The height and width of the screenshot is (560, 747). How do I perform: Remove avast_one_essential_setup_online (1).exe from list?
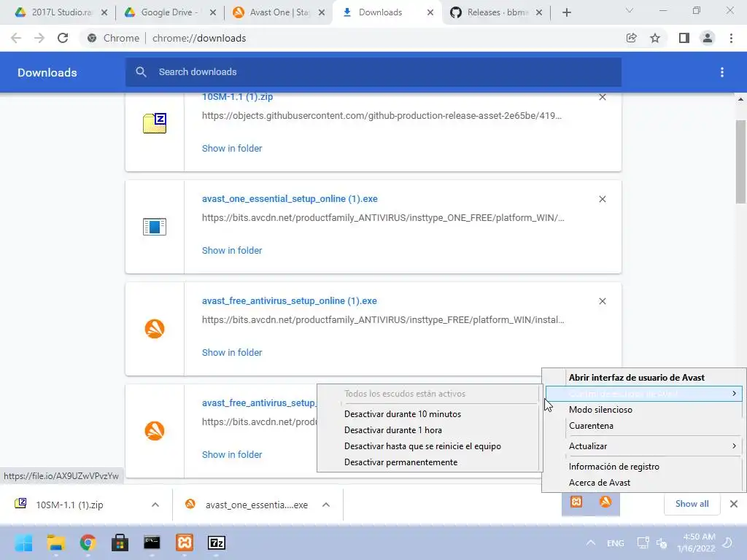(x=602, y=199)
